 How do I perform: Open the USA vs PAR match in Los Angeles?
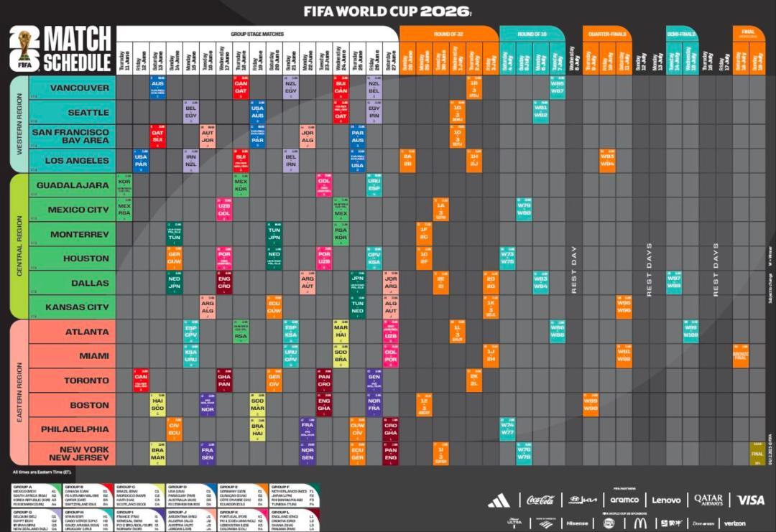(x=141, y=161)
